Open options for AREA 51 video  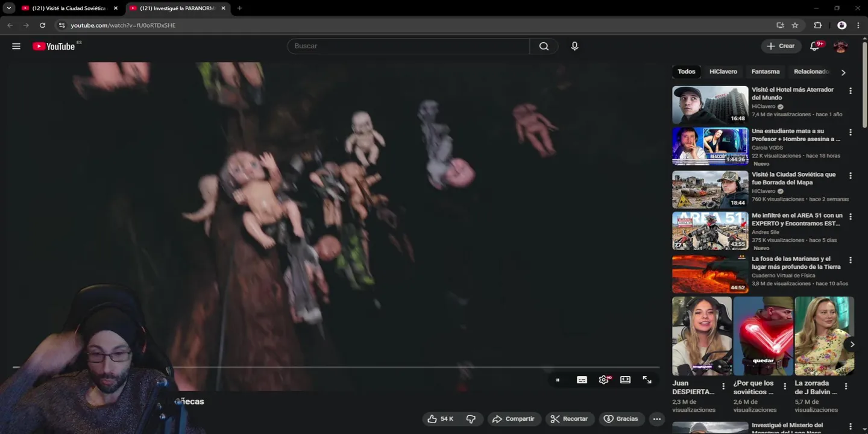(x=851, y=216)
